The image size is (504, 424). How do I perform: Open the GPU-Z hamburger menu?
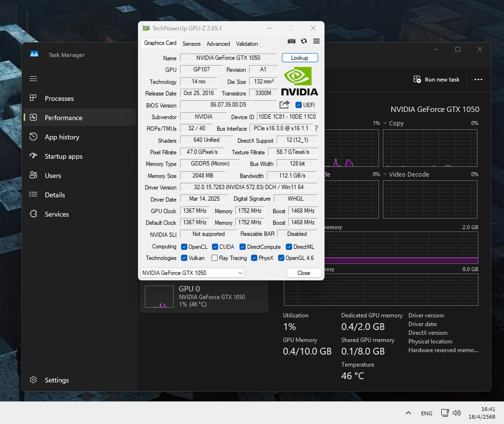coord(316,41)
